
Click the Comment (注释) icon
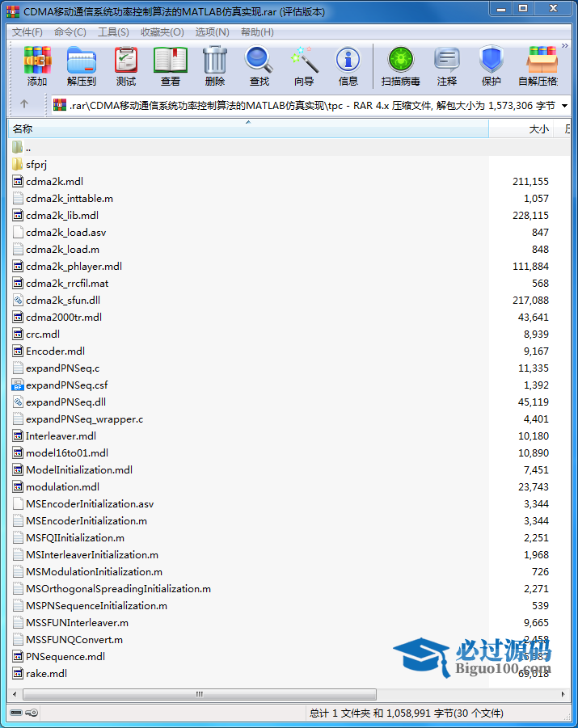point(446,61)
